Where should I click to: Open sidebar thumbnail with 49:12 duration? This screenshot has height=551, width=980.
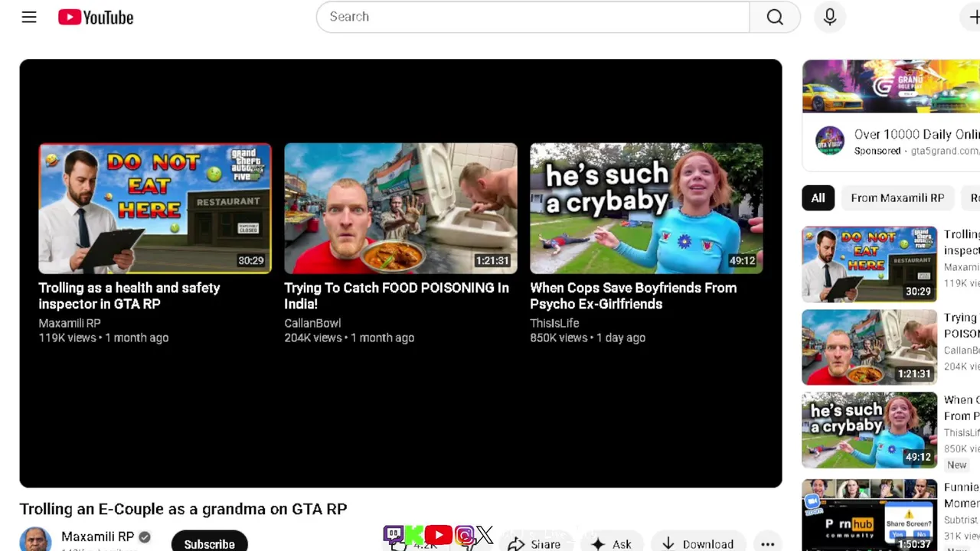(x=869, y=430)
